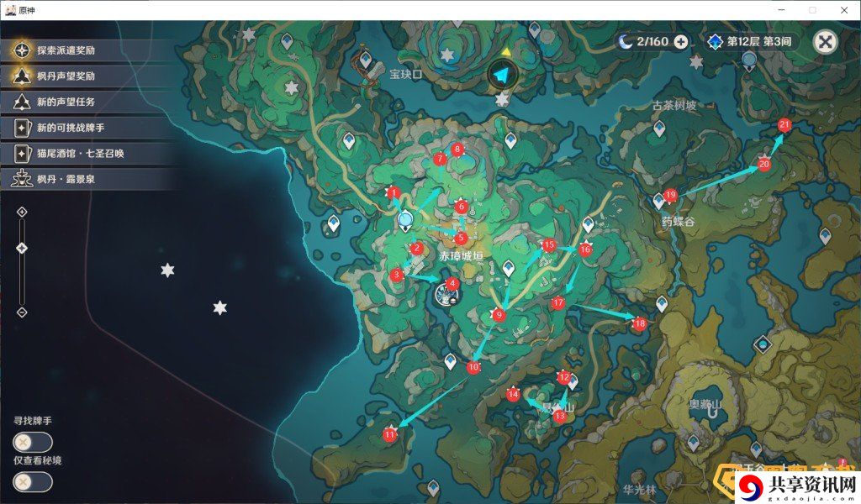Viewport: 861px width, 504px height.
Task: Select the teleport waypoint right of 赤璋城垣 label
Action: [509, 269]
